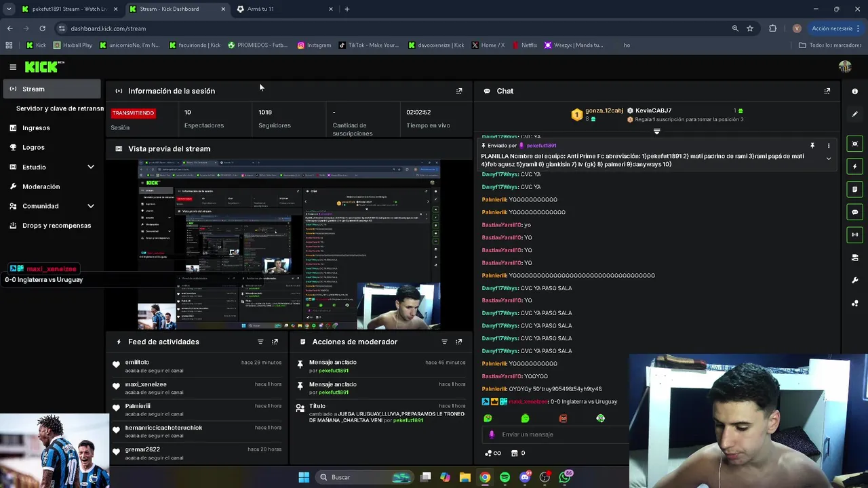This screenshot has width=868, height=488.
Task: Unpin the pinned chat message
Action: [x=812, y=146]
